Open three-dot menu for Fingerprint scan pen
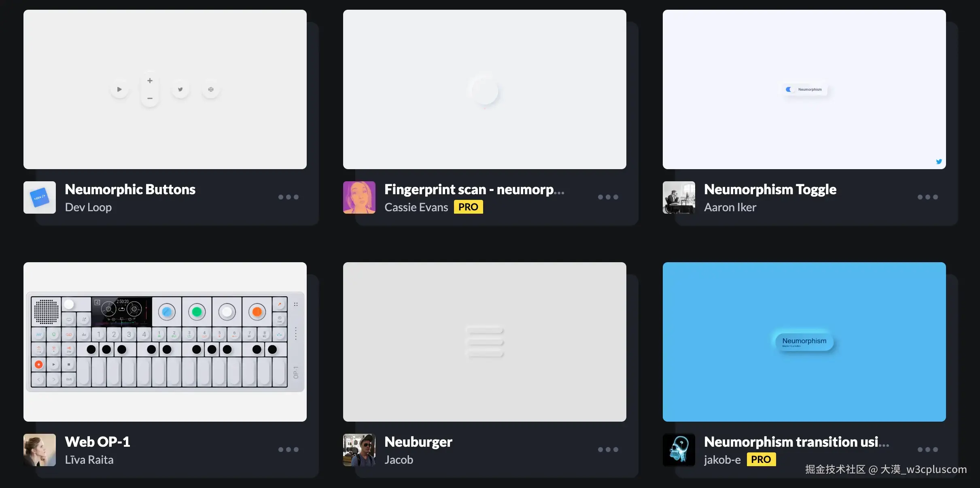 coord(608,197)
